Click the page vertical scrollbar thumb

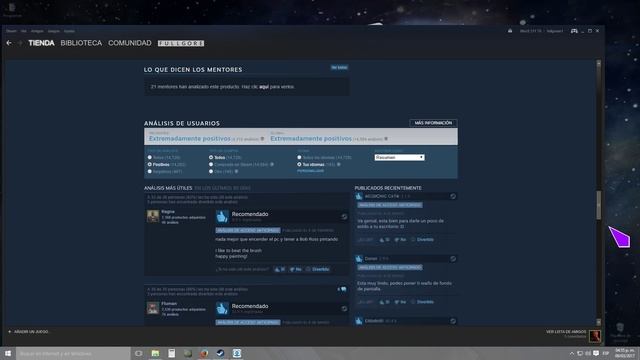[x=598, y=205]
